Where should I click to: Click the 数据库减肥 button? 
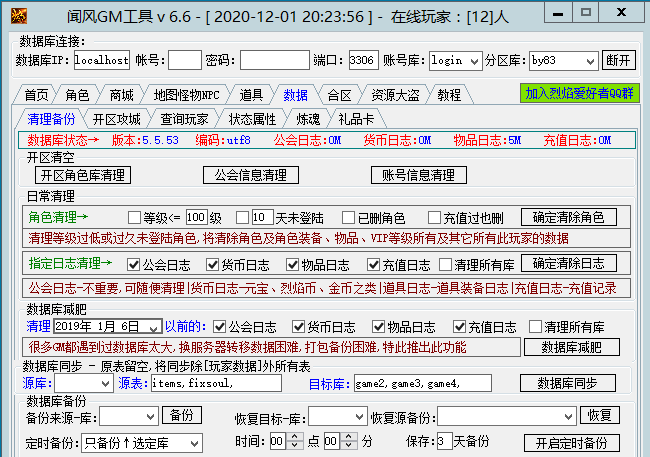[572, 347]
